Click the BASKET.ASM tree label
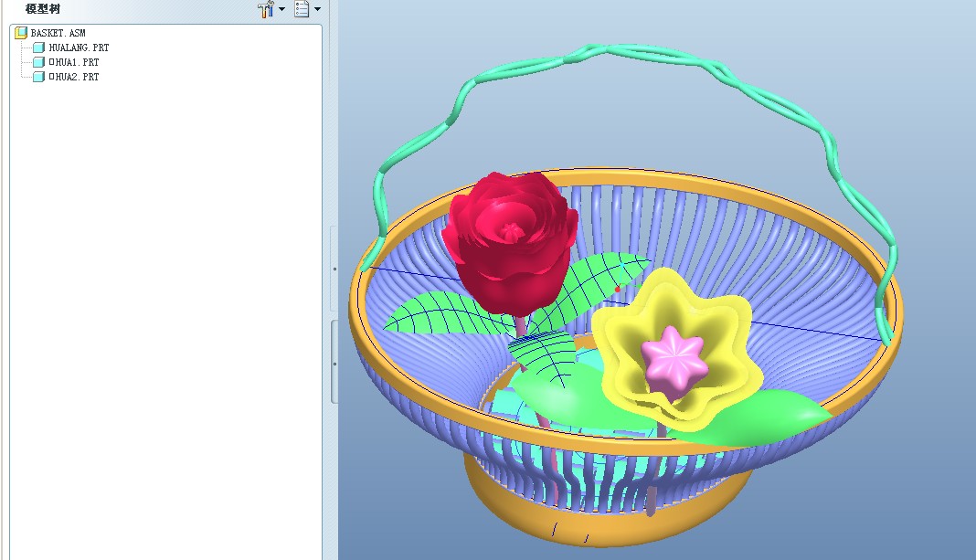The width and height of the screenshot is (976, 560). click(58, 32)
